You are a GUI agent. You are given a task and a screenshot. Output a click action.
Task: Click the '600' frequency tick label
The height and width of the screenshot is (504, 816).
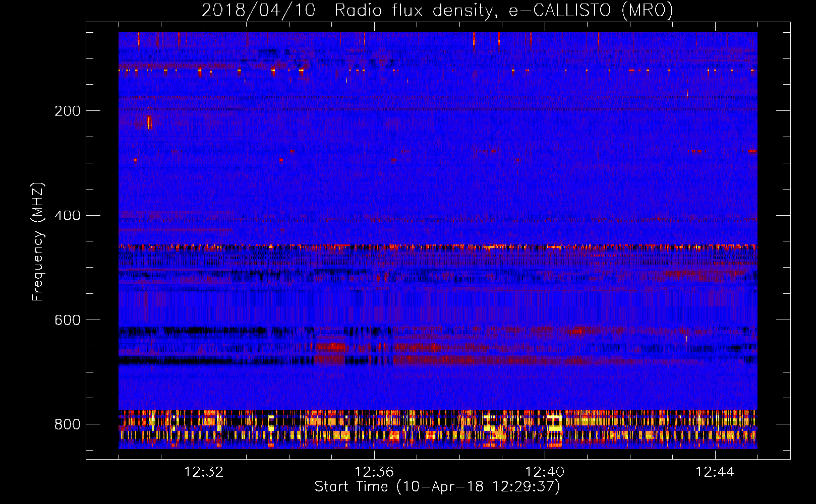point(68,321)
